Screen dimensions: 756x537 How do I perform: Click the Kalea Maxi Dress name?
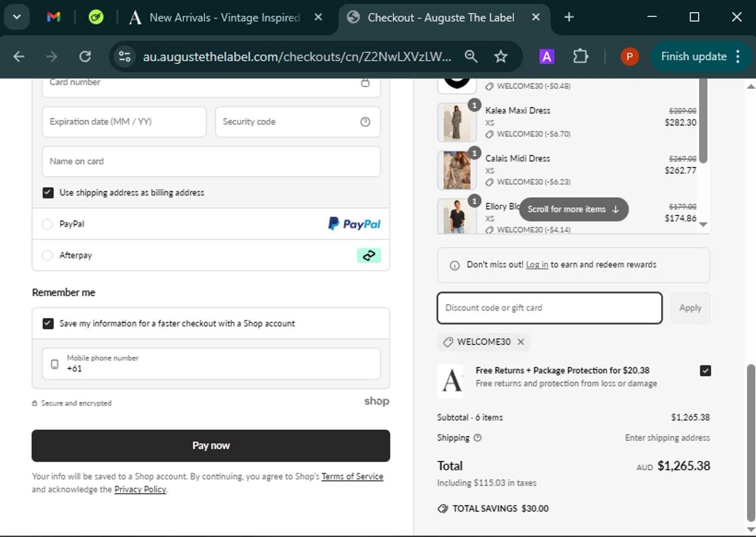pyautogui.click(x=518, y=111)
